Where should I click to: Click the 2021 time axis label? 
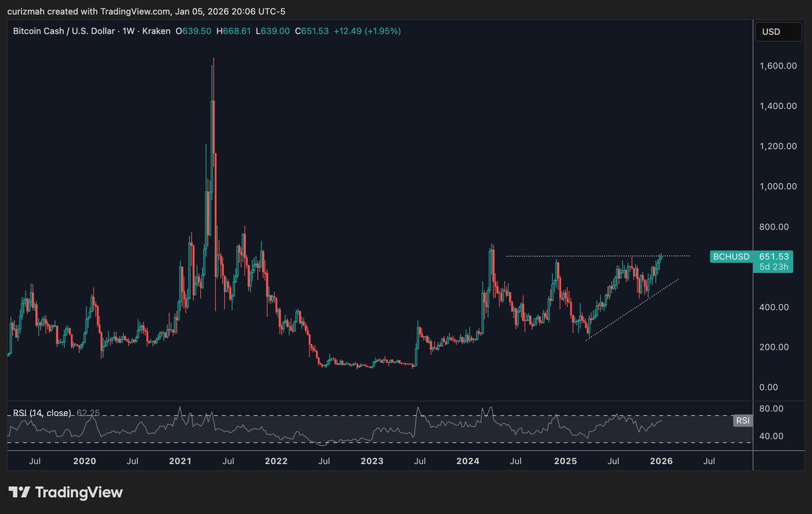point(180,461)
